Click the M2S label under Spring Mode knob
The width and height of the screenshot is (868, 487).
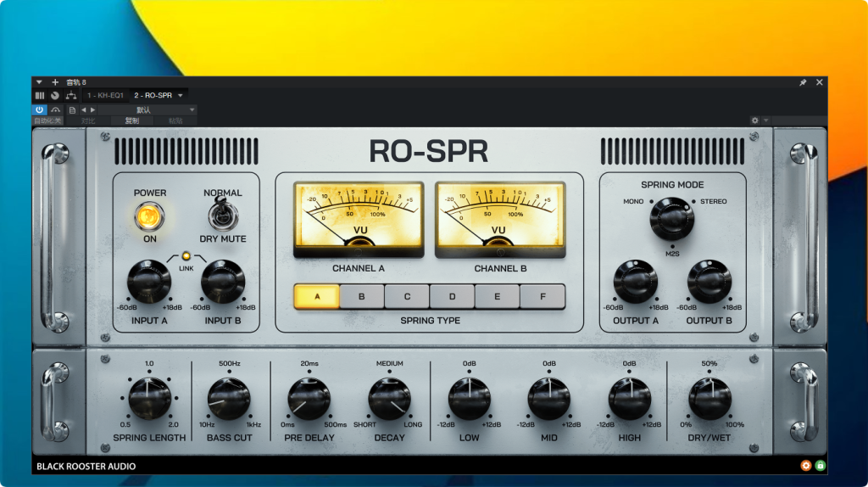pos(672,254)
